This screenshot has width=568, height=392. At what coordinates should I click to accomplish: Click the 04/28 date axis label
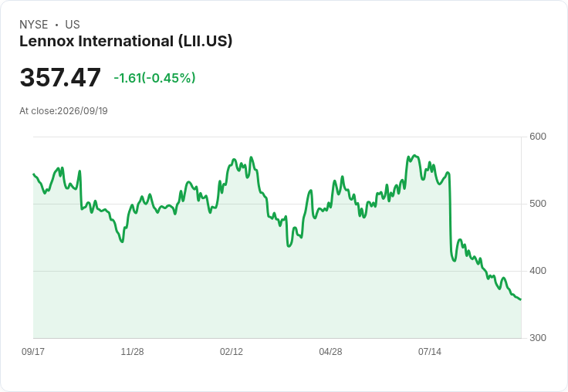coord(330,351)
